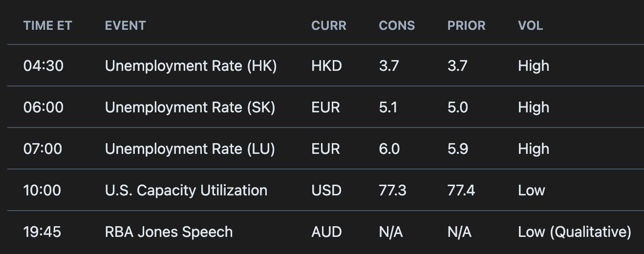The height and width of the screenshot is (254, 644).
Task: Click High volatility for 06:00 row
Action: click(x=533, y=107)
